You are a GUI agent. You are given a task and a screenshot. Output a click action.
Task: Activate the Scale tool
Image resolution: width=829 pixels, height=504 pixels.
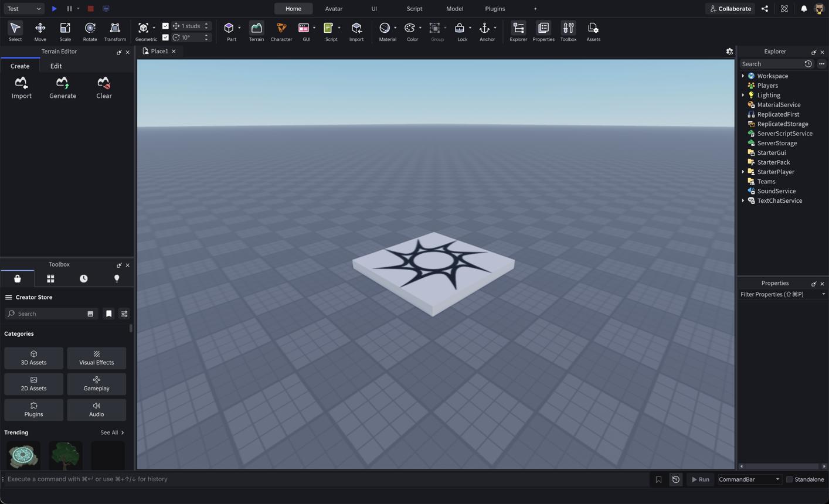point(65,31)
